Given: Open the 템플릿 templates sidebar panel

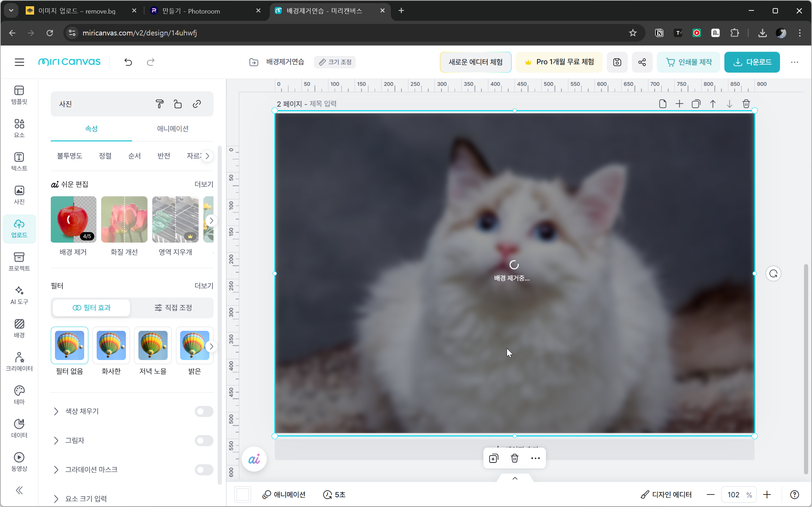Looking at the screenshot, I should pyautogui.click(x=19, y=95).
